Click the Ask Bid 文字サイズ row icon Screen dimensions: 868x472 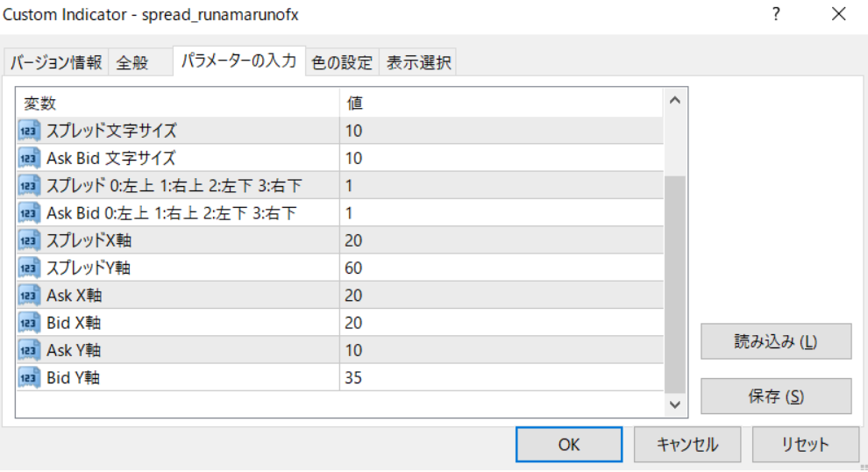coord(30,159)
